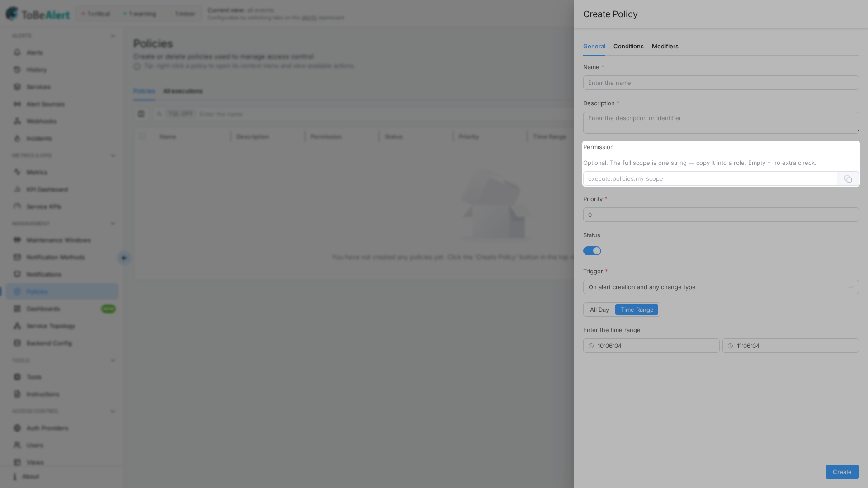Focus the Priority number field

tap(721, 215)
